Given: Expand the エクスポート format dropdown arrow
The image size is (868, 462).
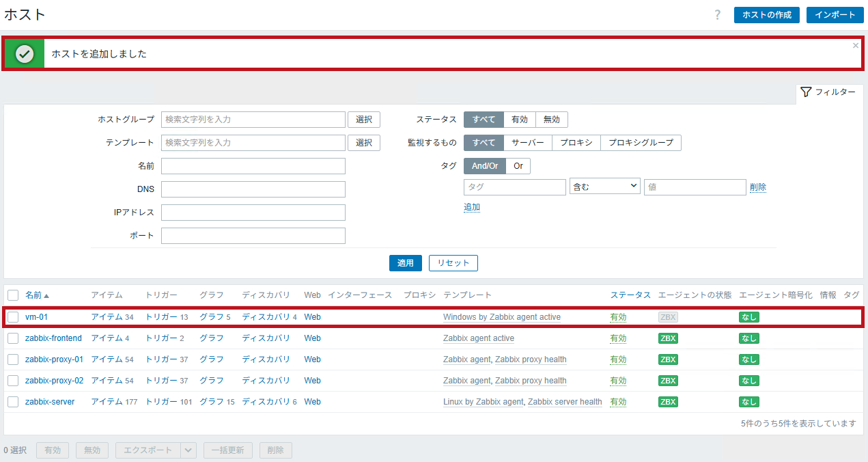Looking at the screenshot, I should (189, 450).
